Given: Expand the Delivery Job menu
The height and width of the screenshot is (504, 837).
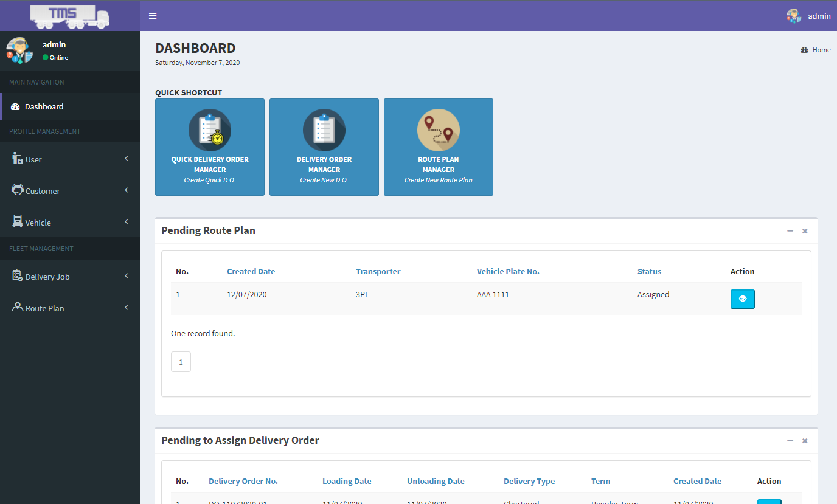Looking at the screenshot, I should point(70,277).
